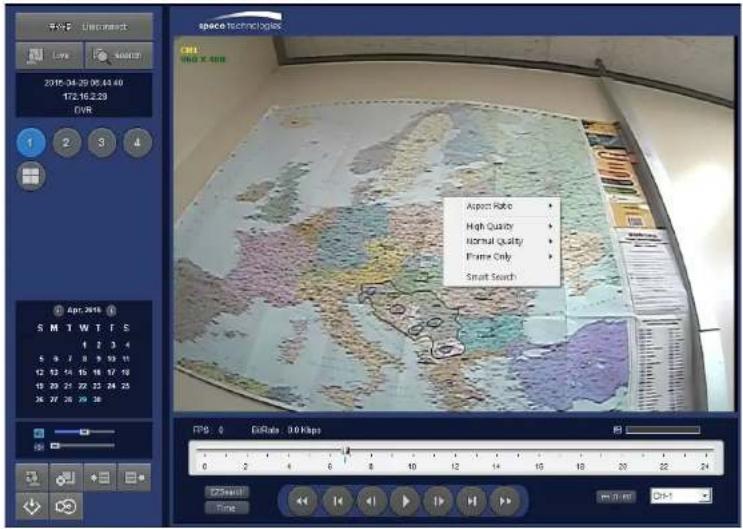Jump to start with skip-back button
The height and width of the screenshot is (529, 743).
tap(338, 501)
